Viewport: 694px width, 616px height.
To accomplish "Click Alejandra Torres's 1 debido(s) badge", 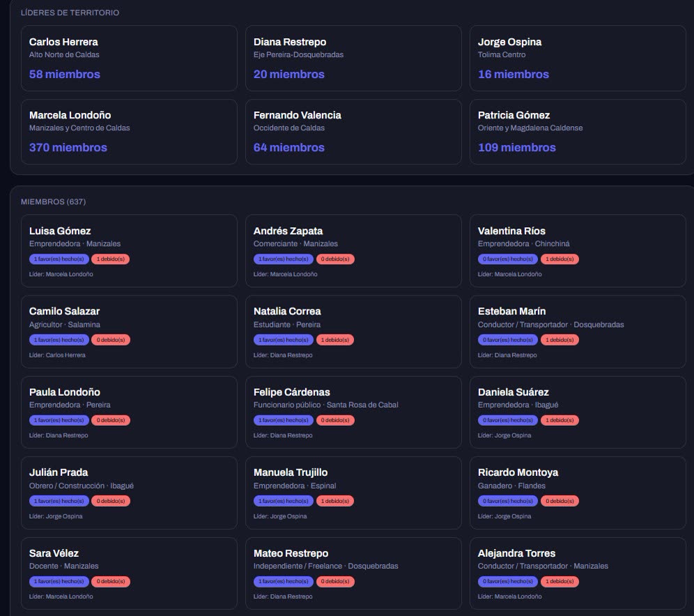I will 560,581.
